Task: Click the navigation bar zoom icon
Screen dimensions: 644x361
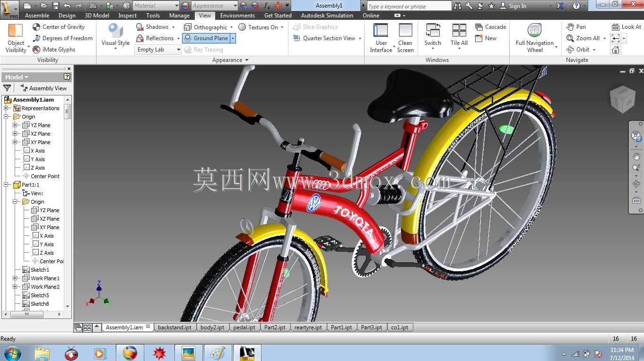Action: click(x=636, y=168)
